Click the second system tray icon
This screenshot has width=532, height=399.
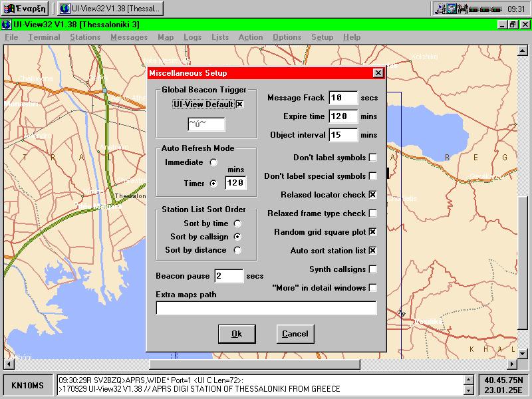[452, 9]
